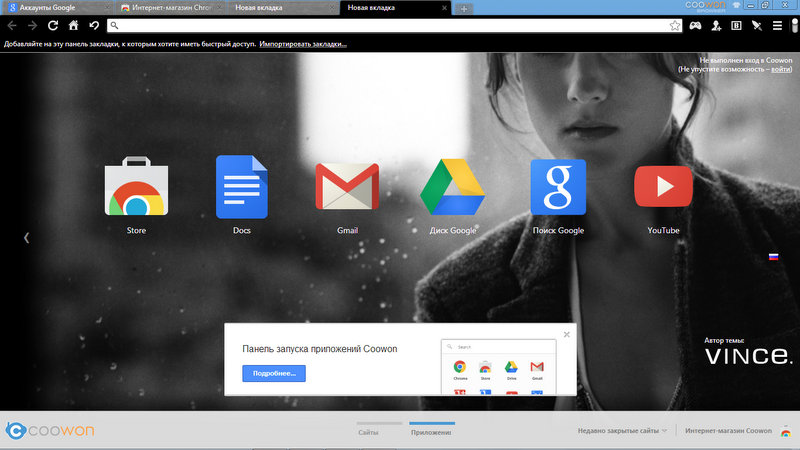Click the user profile toolbar icon
The image size is (800, 450).
pos(716,26)
